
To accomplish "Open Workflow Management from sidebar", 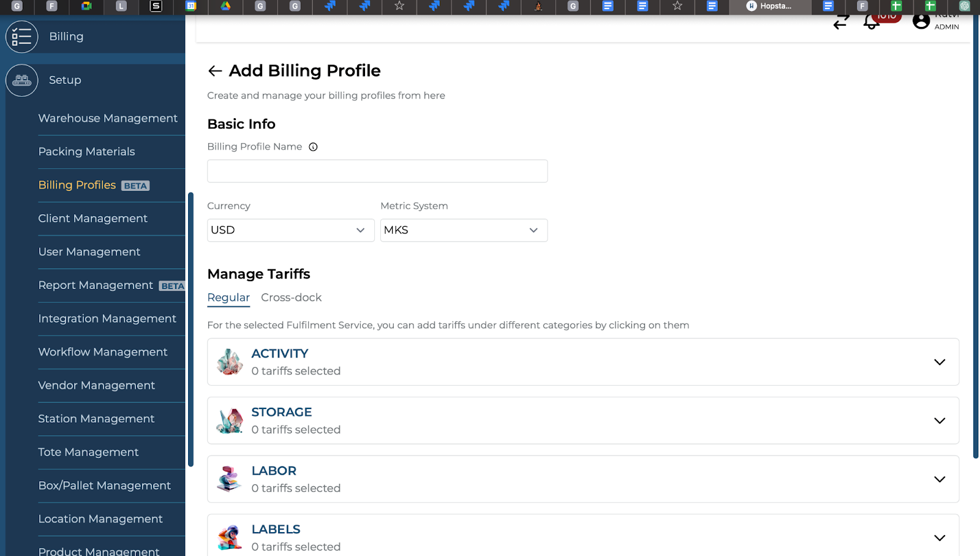I will (x=102, y=352).
